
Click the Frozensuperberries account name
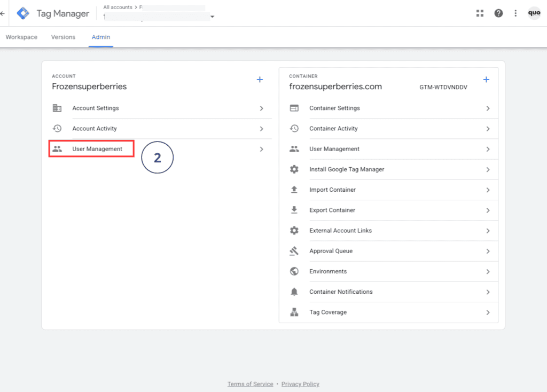pos(89,87)
